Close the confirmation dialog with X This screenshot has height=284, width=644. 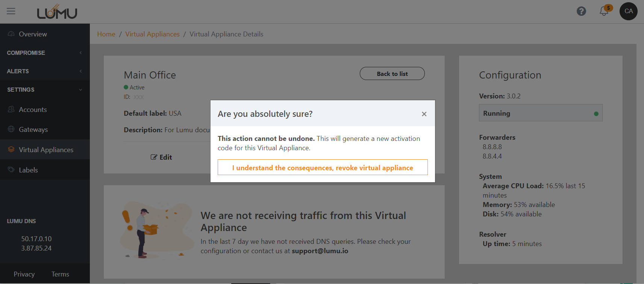[424, 114]
